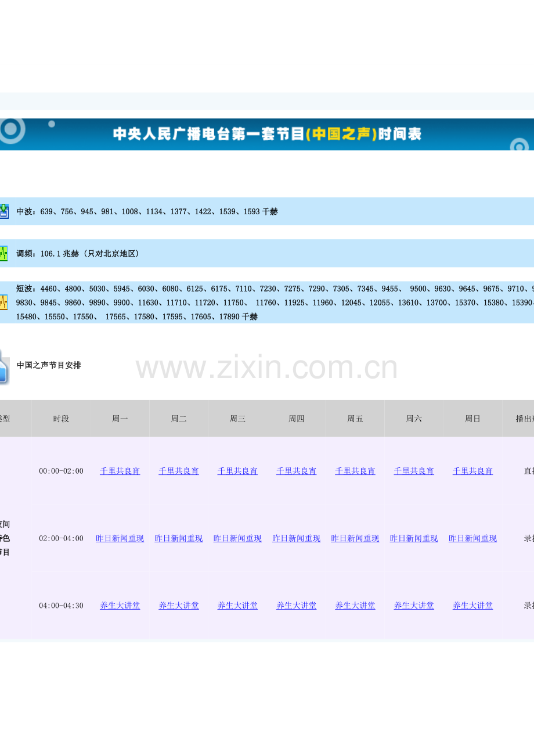Open Thursday's 养生大讲堂 link
534x756 pixels.
coord(296,606)
